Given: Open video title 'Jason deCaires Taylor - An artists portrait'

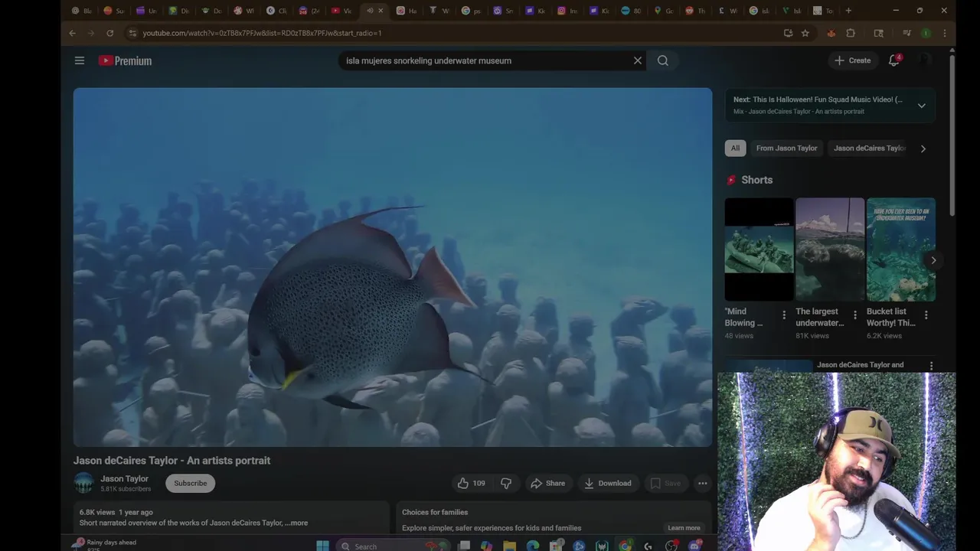Looking at the screenshot, I should pyautogui.click(x=171, y=461).
